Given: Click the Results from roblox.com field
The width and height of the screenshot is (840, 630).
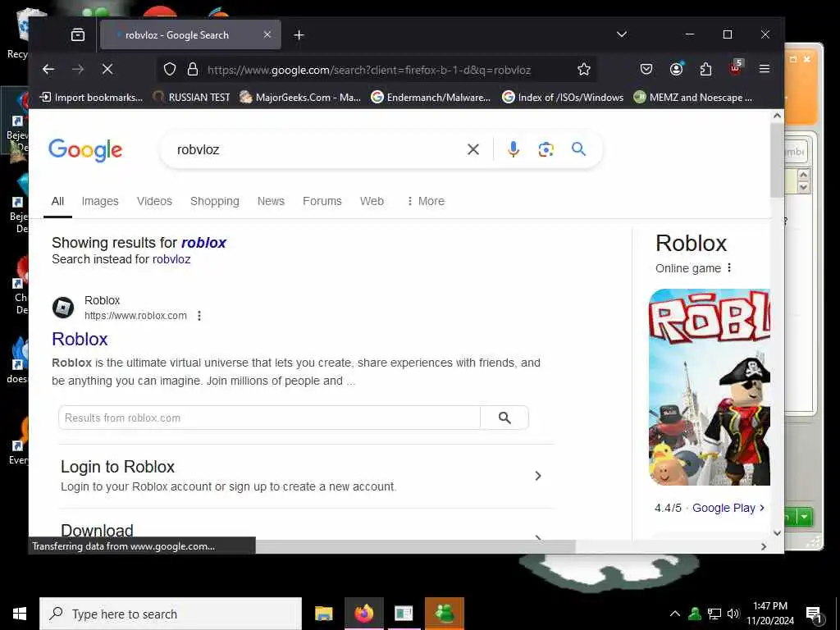Looking at the screenshot, I should tap(269, 418).
